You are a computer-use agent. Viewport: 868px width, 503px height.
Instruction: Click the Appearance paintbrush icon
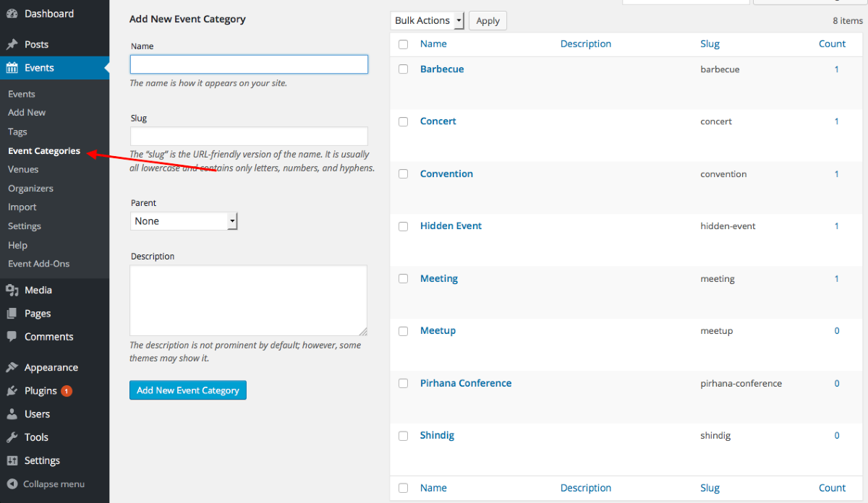coord(12,367)
